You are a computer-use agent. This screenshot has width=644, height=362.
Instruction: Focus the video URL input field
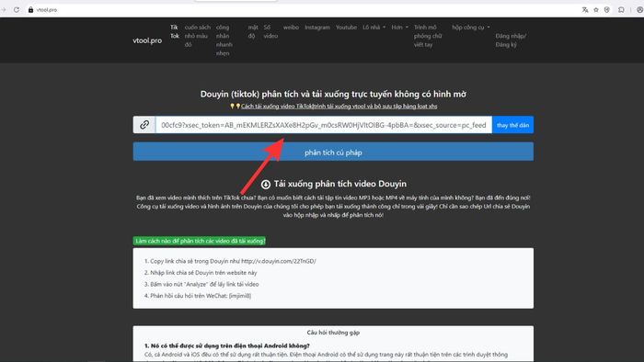pyautogui.click(x=324, y=125)
